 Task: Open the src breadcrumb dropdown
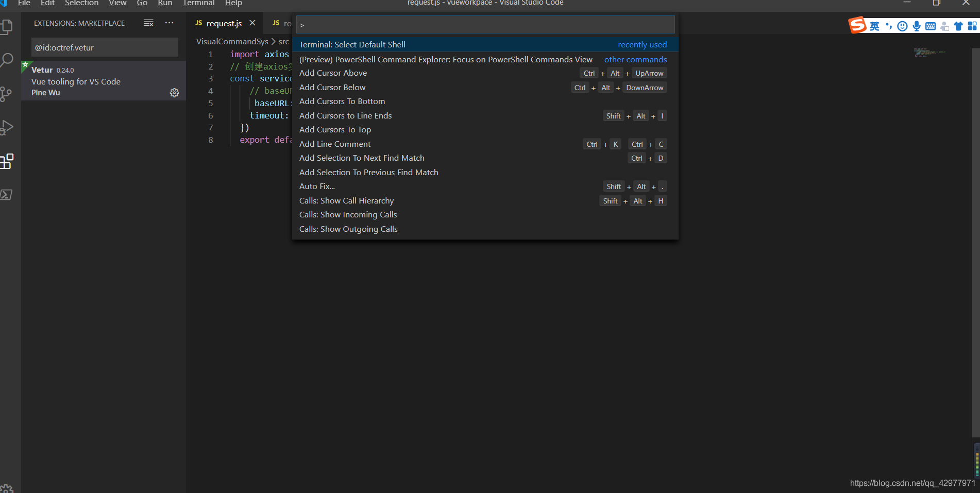pos(283,41)
